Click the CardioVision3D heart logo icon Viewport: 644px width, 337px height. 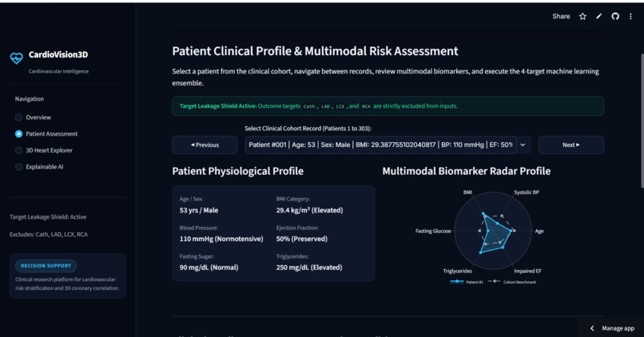click(17, 58)
